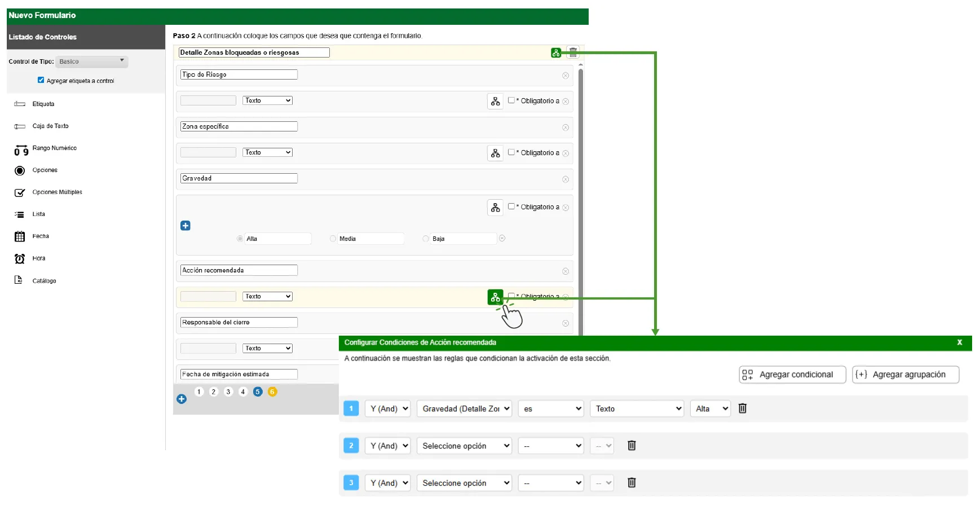
Task: Click green conditions icon for Acción recomendada
Action: pos(495,297)
